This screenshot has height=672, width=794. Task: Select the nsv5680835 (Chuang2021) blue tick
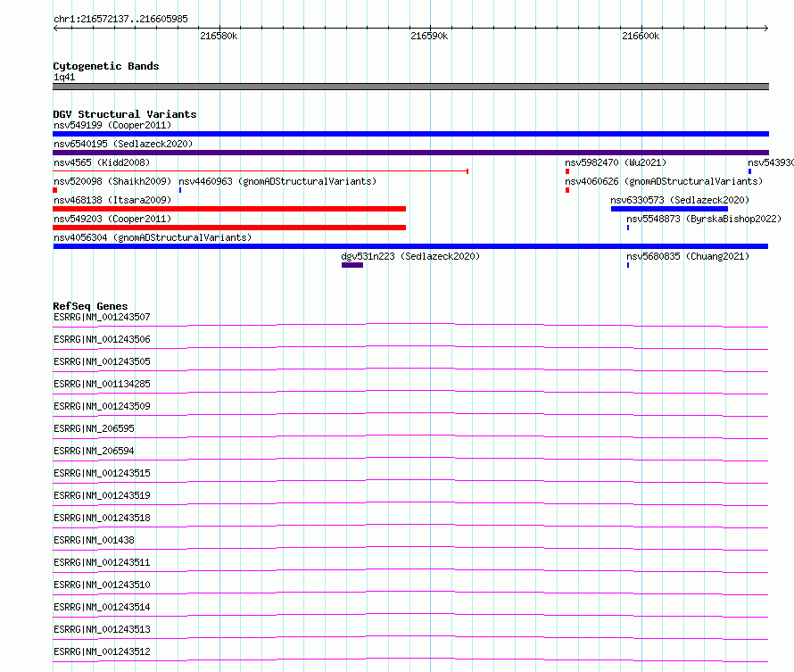628,265
